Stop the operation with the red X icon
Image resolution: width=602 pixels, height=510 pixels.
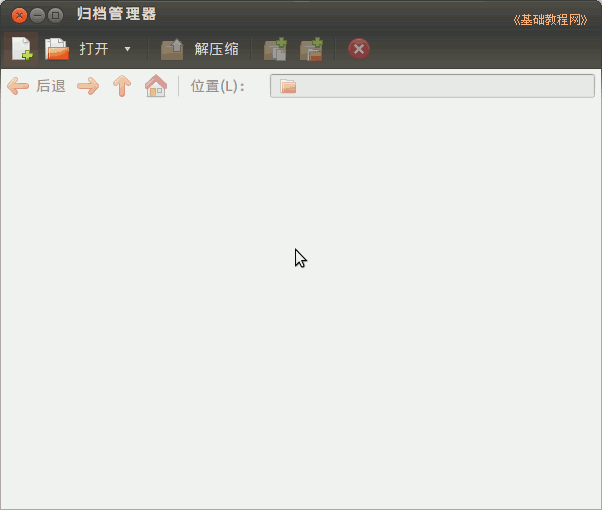359,49
